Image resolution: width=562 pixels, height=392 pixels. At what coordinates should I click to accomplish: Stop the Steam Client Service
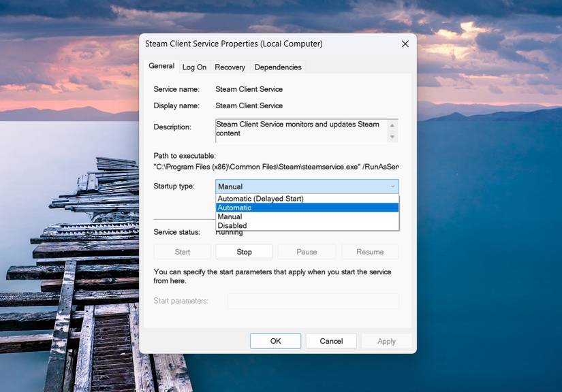coord(244,251)
